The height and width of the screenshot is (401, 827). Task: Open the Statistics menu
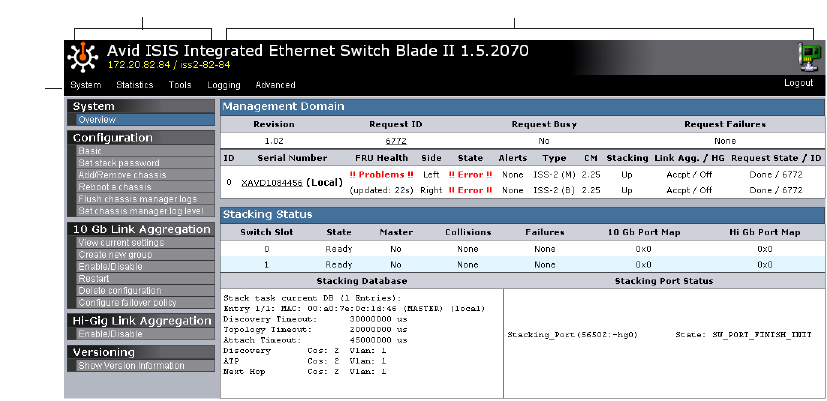(135, 85)
